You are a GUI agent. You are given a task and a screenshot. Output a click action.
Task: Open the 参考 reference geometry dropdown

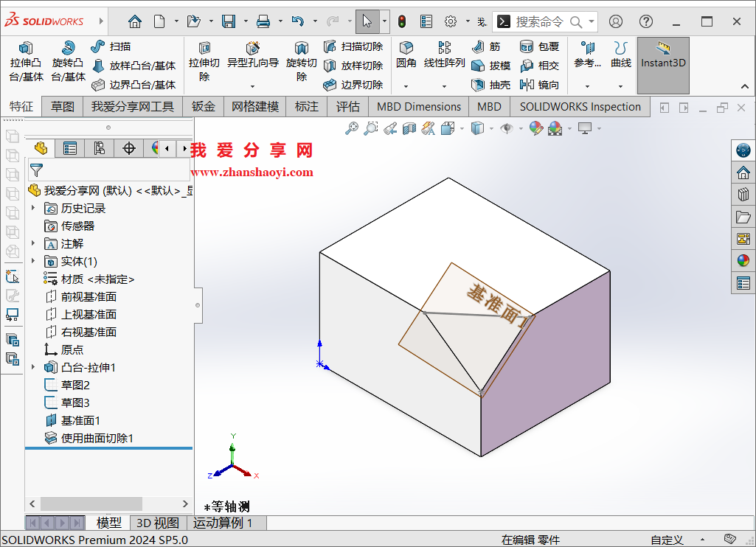point(587,86)
